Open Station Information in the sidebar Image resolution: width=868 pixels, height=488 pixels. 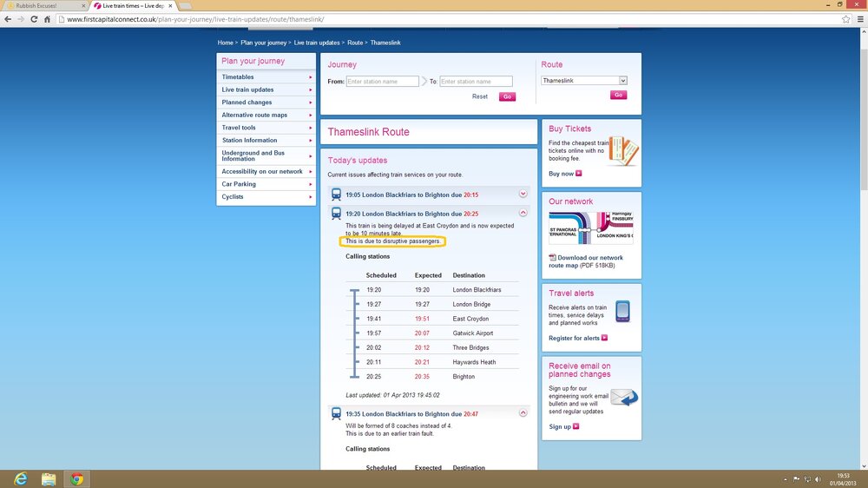point(266,141)
